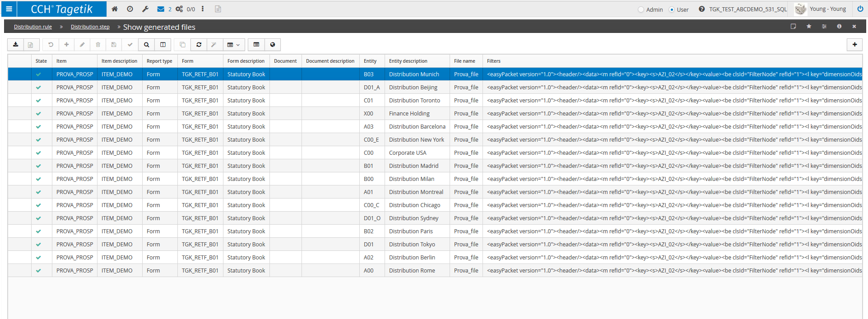Viewport: 868px width, 319px height.
Task: Go to Distribution step breadcrumb
Action: (90, 27)
